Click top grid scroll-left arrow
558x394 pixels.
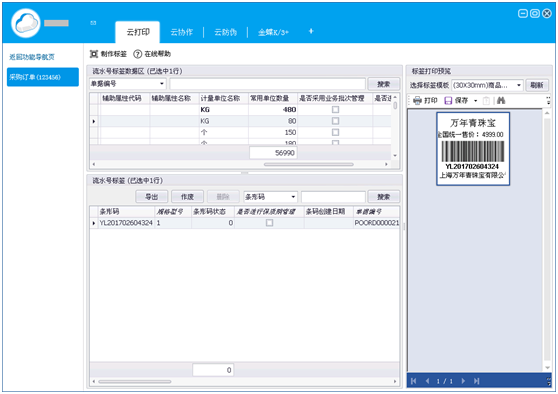point(94,164)
